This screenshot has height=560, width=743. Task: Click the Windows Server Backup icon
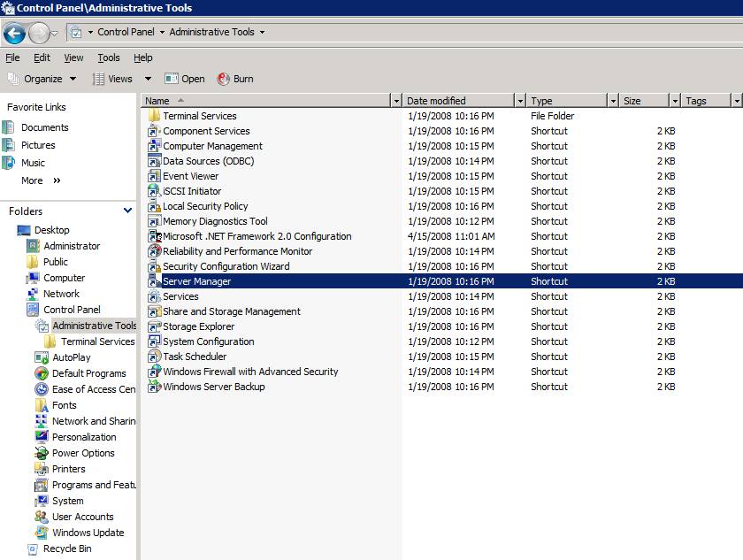(154, 387)
